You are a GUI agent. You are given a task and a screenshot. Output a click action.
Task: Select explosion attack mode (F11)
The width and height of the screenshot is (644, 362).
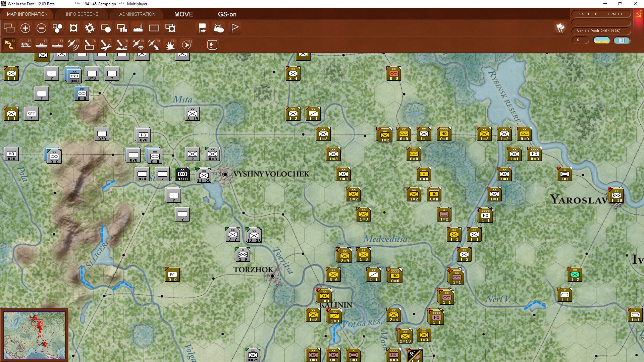[170, 45]
